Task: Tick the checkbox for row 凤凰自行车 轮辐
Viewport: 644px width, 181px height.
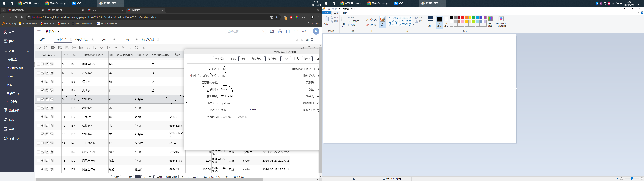Action: click(39, 169)
